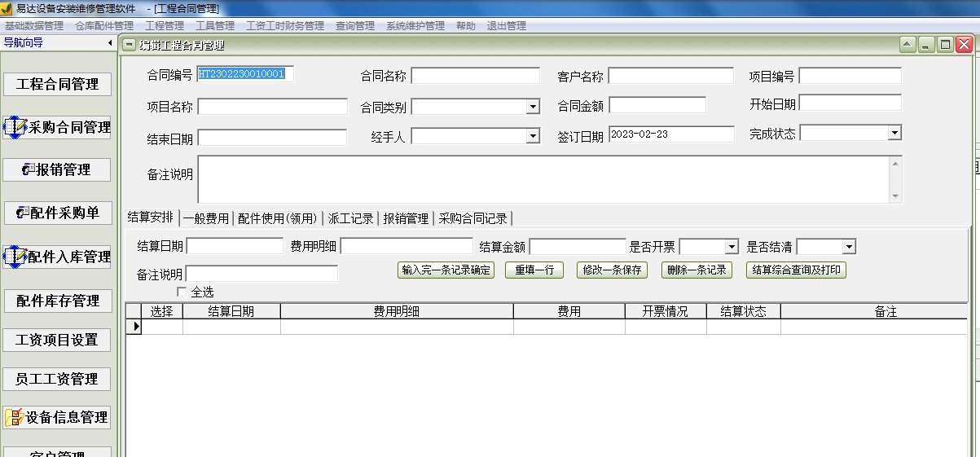Click the 结算金额 input field
Image resolution: width=980 pixels, height=457 pixels.
[578, 246]
